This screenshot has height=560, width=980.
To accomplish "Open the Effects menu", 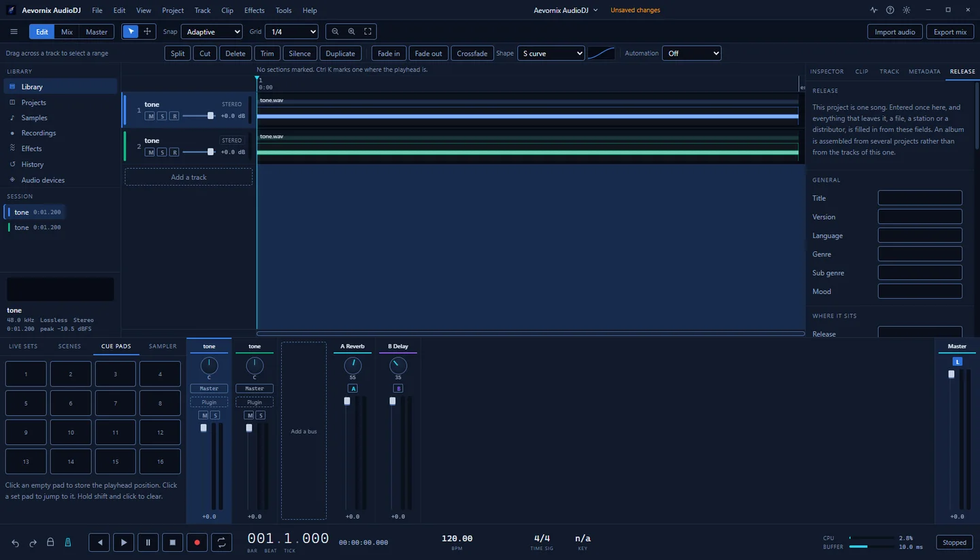I will pos(255,10).
